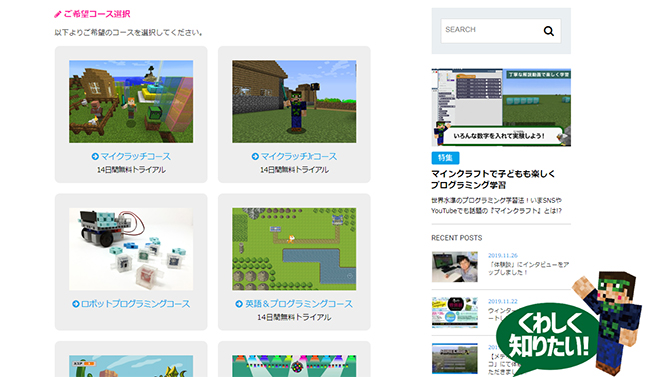The height and width of the screenshot is (377, 650).
Task: Select the green map game thumbnail
Action: (294, 249)
